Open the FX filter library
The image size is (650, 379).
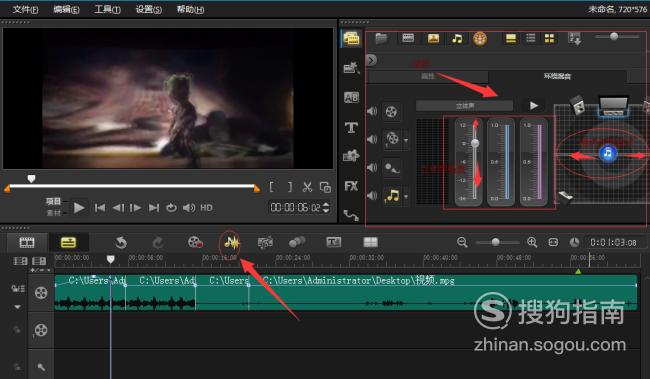point(351,186)
